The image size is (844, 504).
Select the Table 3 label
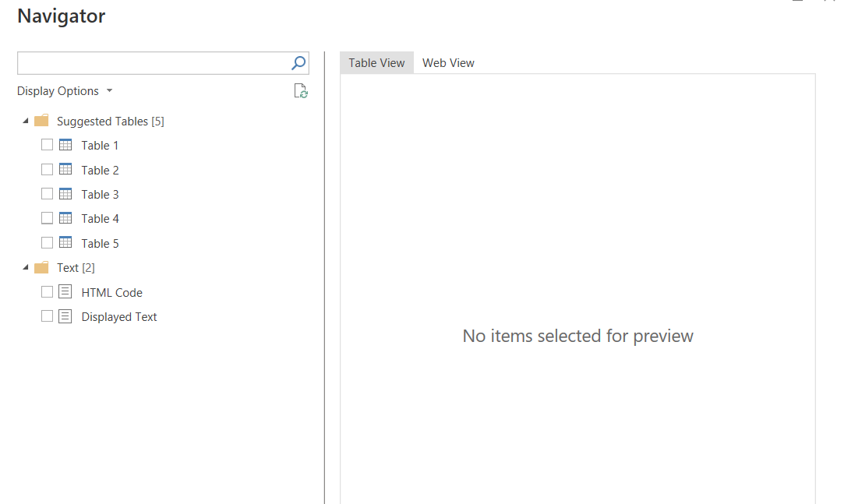[100, 194]
